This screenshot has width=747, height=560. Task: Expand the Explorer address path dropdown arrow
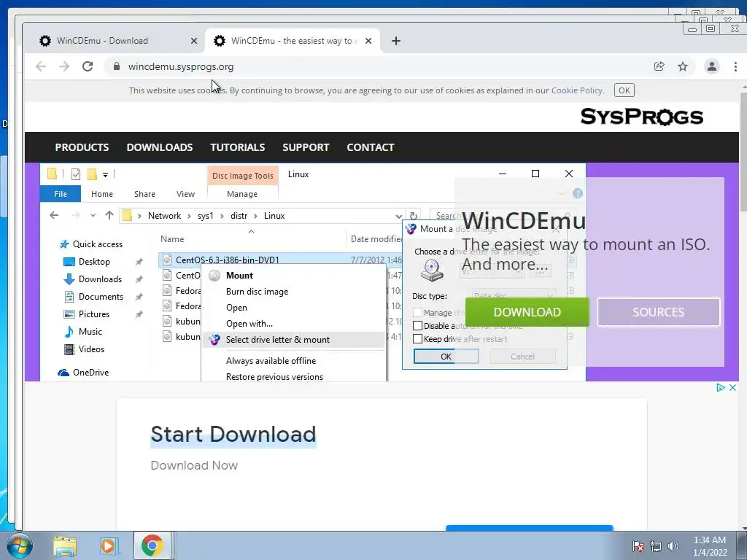[x=399, y=216]
